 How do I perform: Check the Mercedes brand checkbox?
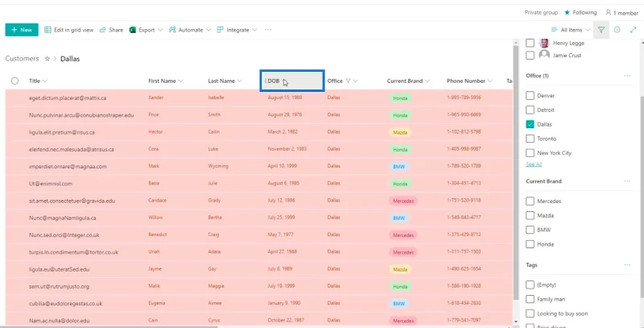pos(530,201)
